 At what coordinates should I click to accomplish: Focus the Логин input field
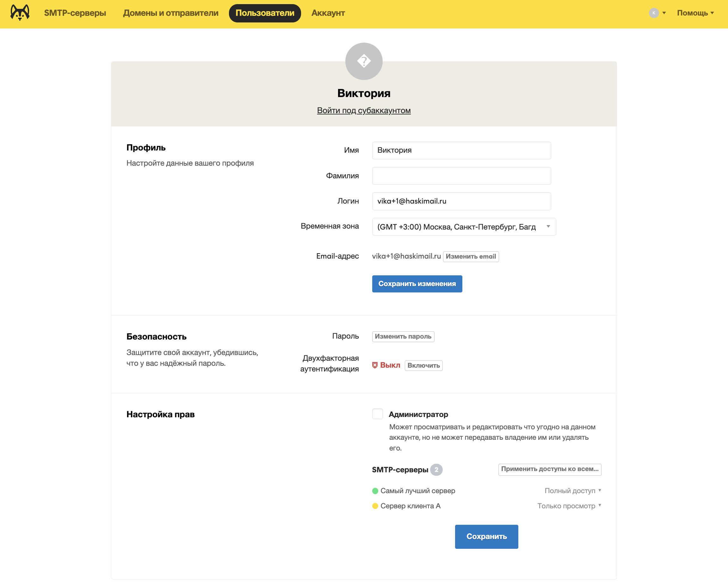461,201
